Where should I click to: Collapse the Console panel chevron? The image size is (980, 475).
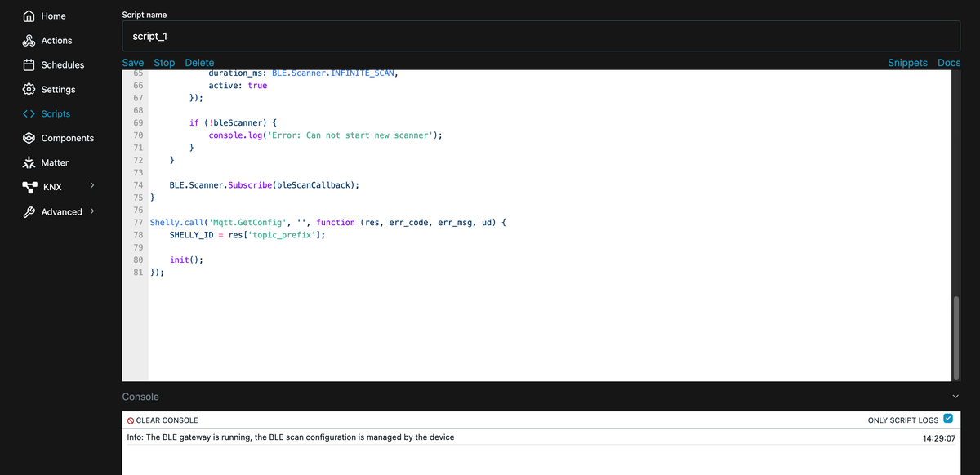955,396
